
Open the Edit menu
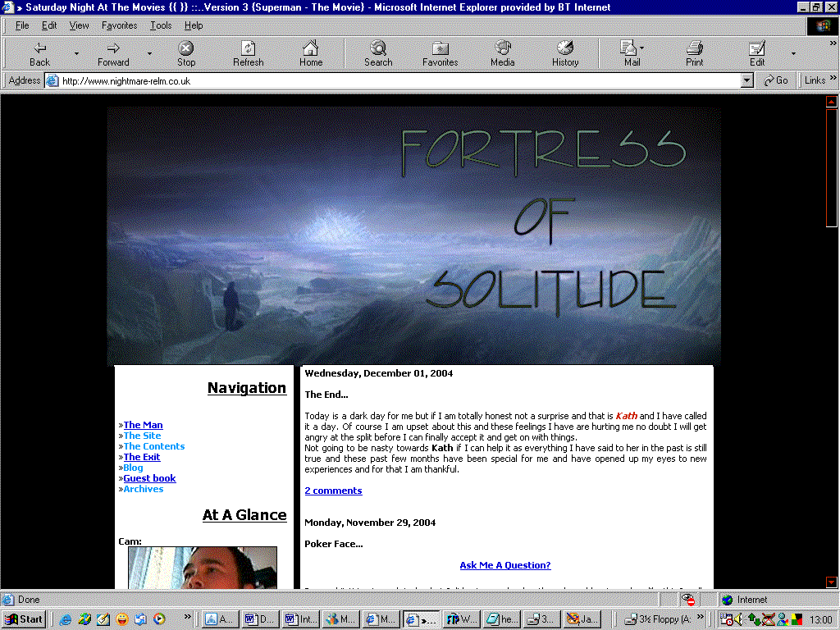coord(49,25)
